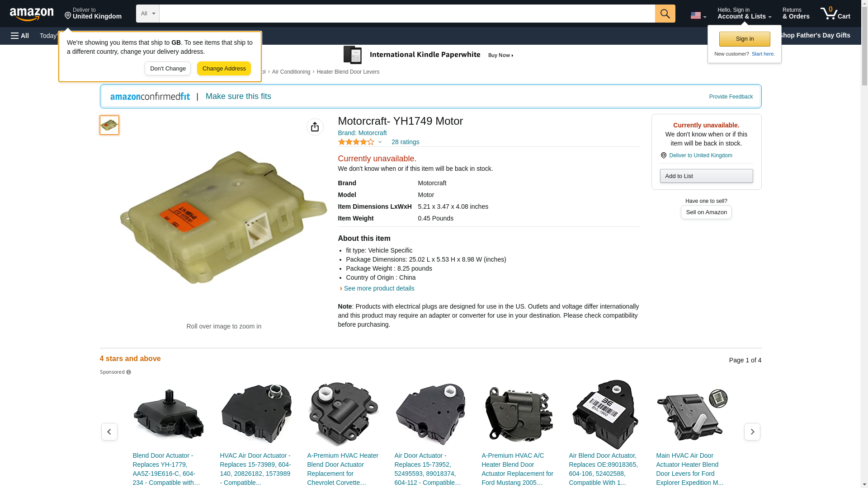This screenshot has width=868, height=488.
Task: Expand the star rating breakdown chevron
Action: point(380,142)
